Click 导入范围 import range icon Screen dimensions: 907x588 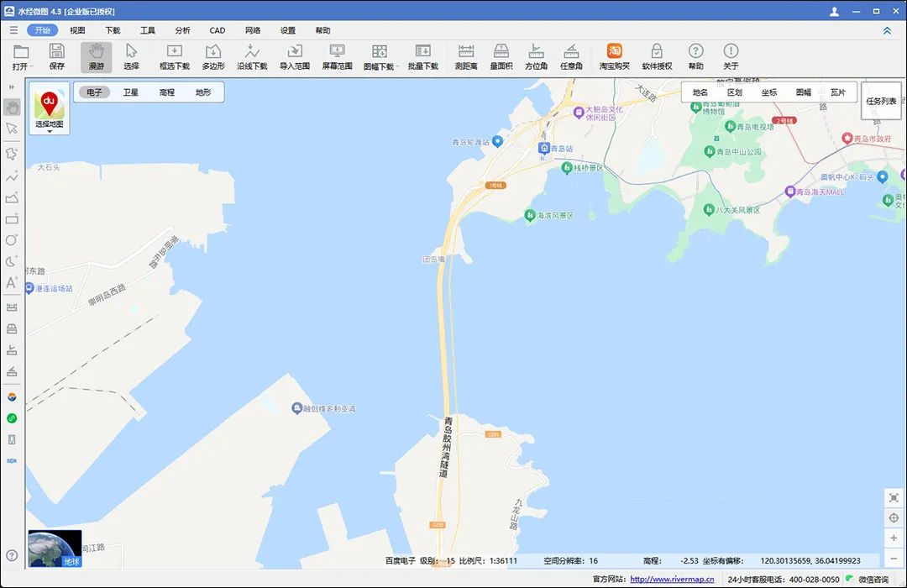[295, 57]
